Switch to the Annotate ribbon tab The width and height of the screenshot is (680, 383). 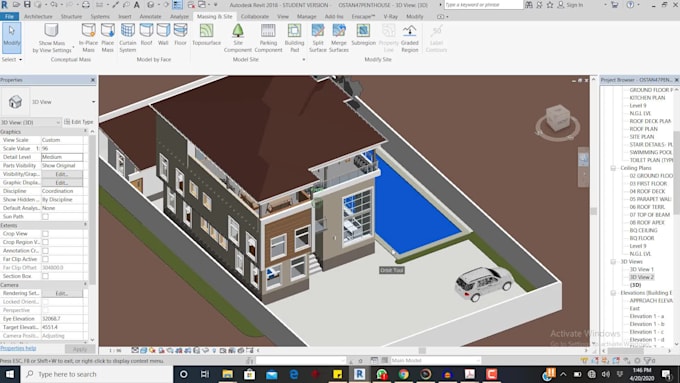(150, 16)
